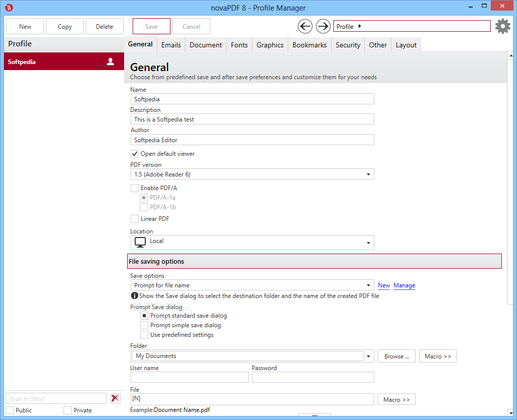Click the Cancel button
Image resolution: width=517 pixels, height=420 pixels.
pos(191,26)
